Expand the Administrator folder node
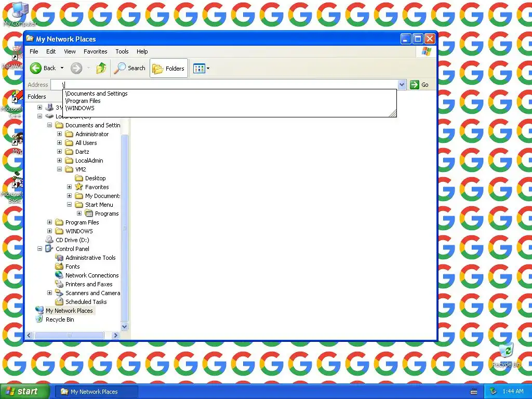Viewport: 532px width, 399px height. coord(59,134)
